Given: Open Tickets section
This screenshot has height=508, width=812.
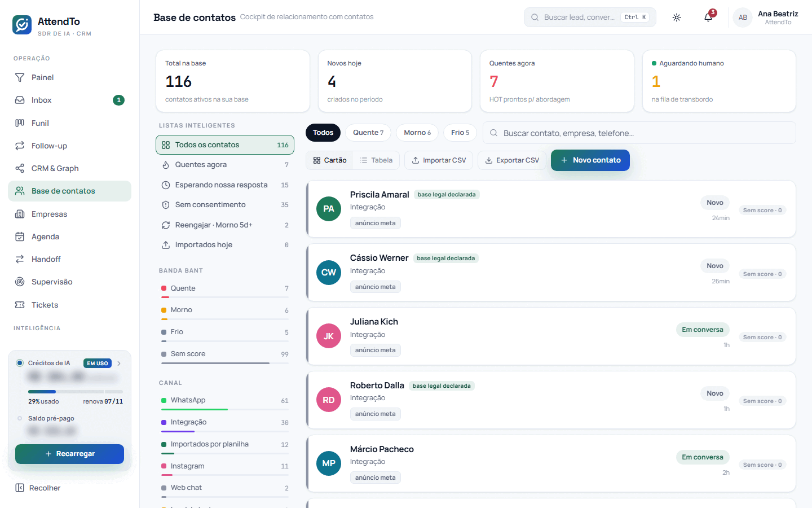Looking at the screenshot, I should (x=69, y=305).
